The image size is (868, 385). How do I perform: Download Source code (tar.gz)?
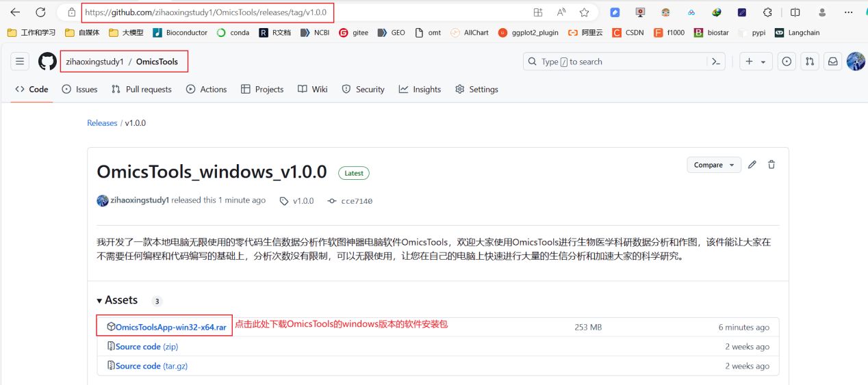pyautogui.click(x=151, y=366)
